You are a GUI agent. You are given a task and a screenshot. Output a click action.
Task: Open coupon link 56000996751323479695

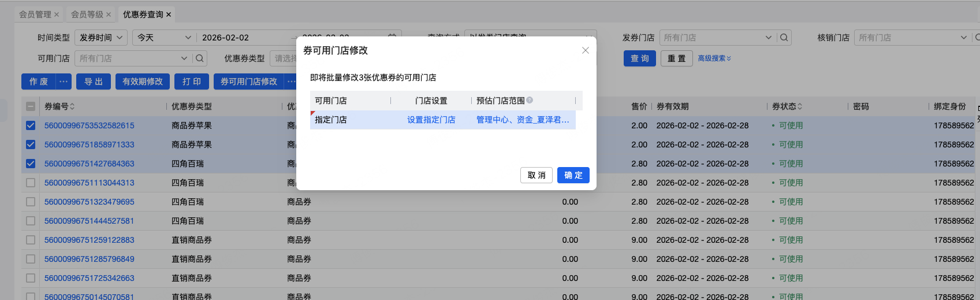pos(90,202)
